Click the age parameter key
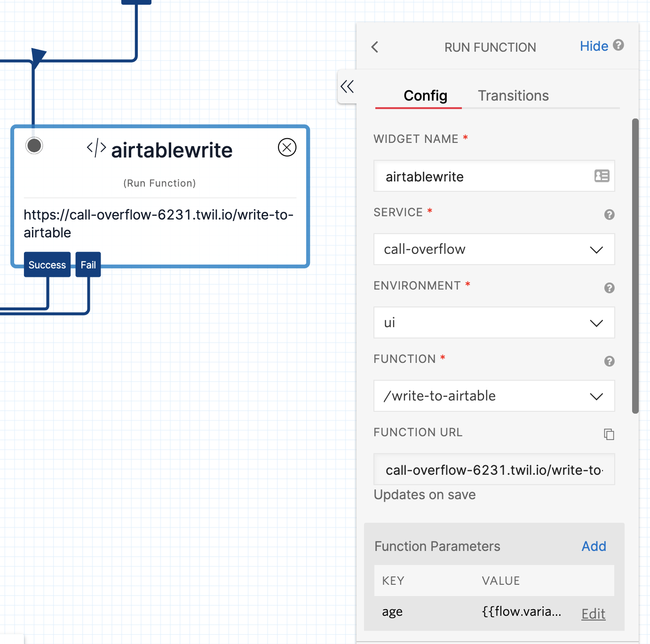 click(x=392, y=612)
